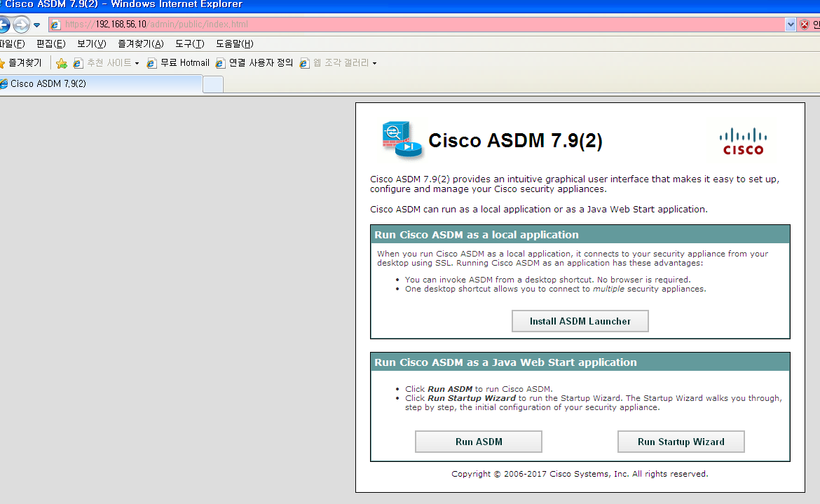Open the 도움말(H) menu
Viewport: 820px width, 504px height.
point(234,44)
